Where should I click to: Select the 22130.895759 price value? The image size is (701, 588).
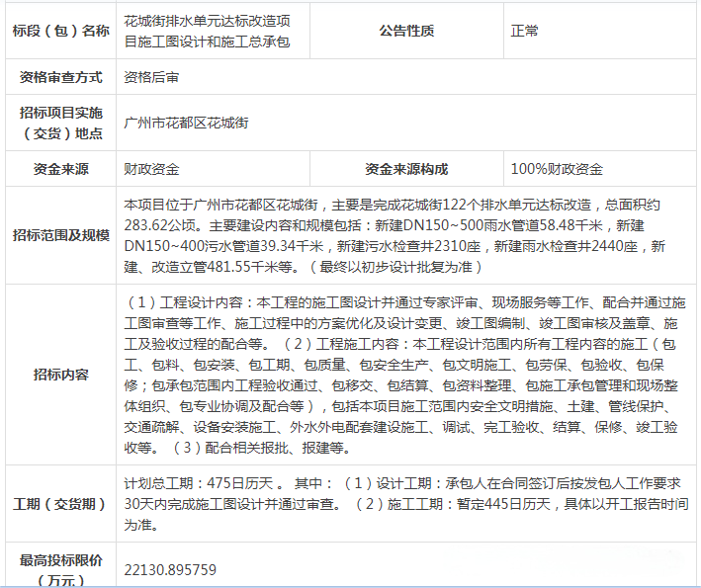(x=170, y=570)
